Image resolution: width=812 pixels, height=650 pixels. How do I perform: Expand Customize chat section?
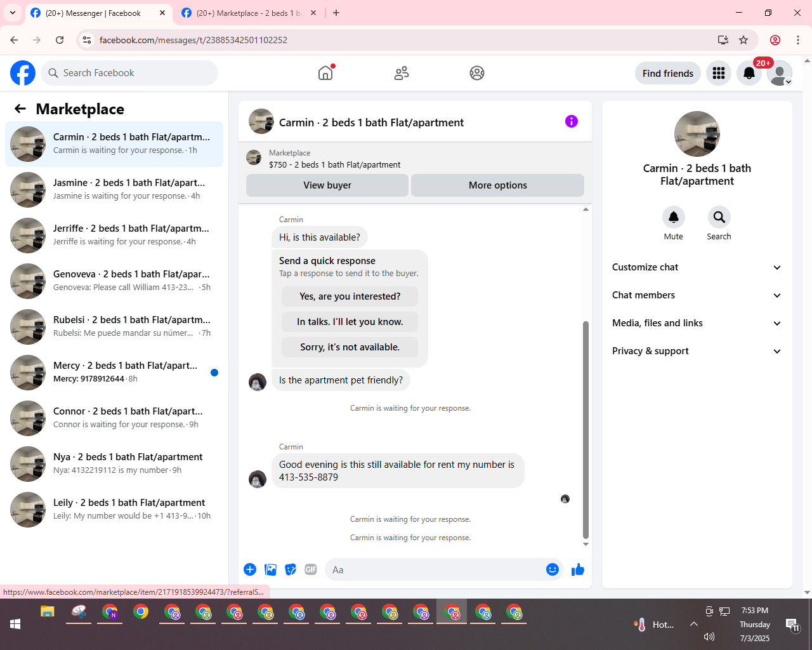pyautogui.click(x=697, y=267)
